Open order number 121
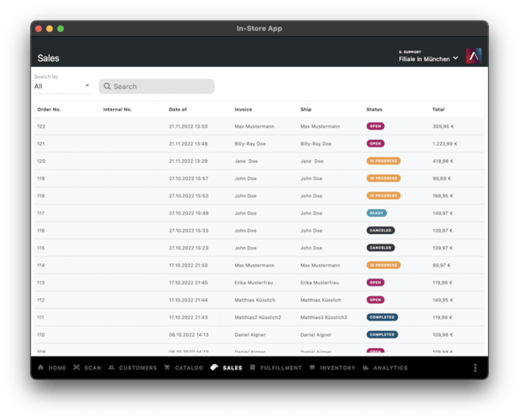The height and width of the screenshot is (420, 519). (x=40, y=144)
